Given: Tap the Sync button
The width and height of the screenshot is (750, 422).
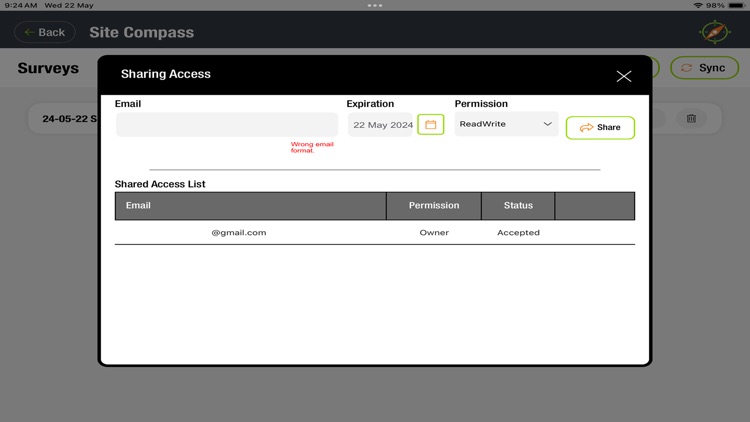Looking at the screenshot, I should tap(704, 68).
